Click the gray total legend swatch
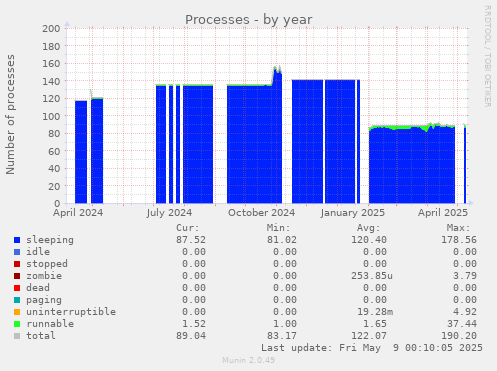This screenshot has height=371, width=497. (x=17, y=336)
